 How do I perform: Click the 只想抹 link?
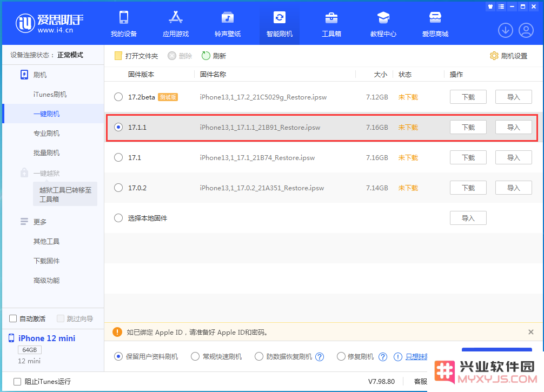coord(416,357)
